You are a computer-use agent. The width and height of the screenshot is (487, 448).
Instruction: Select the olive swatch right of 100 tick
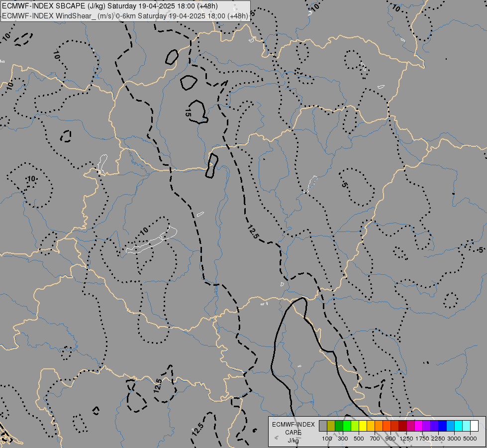[331, 426]
